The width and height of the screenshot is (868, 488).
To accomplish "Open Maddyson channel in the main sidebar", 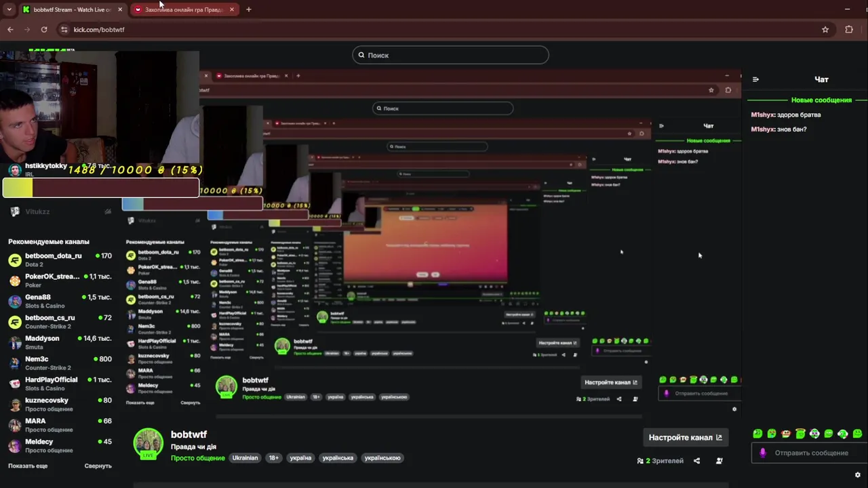I will (60, 342).
